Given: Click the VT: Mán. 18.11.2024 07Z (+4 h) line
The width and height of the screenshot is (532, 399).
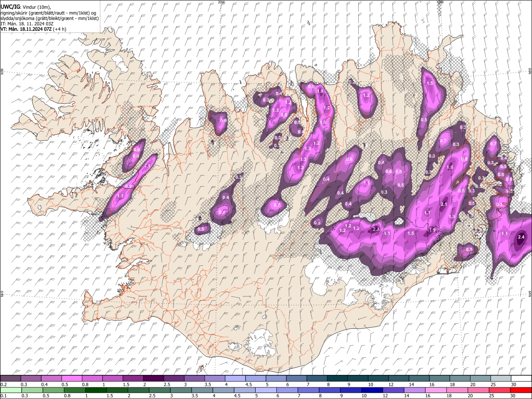Looking at the screenshot, I should tap(34, 29).
